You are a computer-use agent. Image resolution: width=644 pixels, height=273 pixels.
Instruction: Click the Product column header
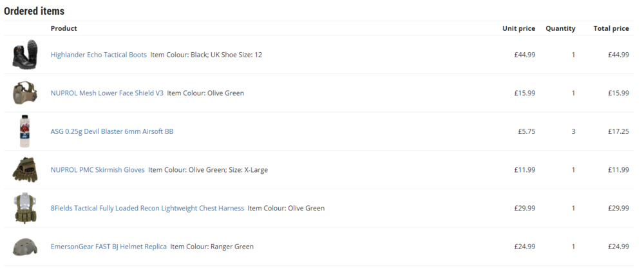point(64,28)
